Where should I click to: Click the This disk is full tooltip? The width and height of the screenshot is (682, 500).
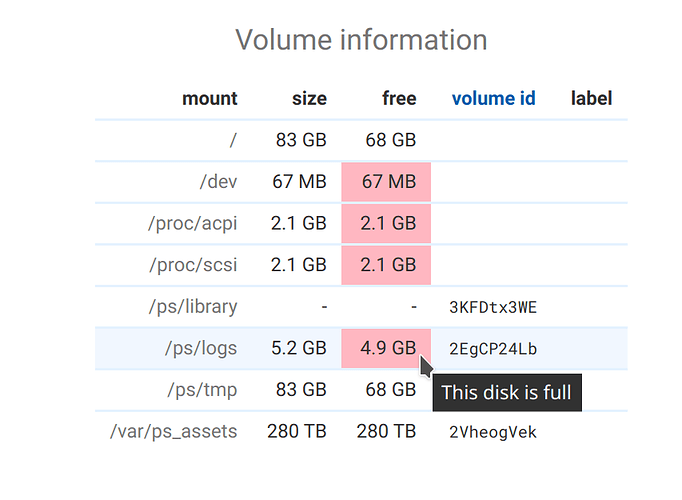tap(507, 393)
